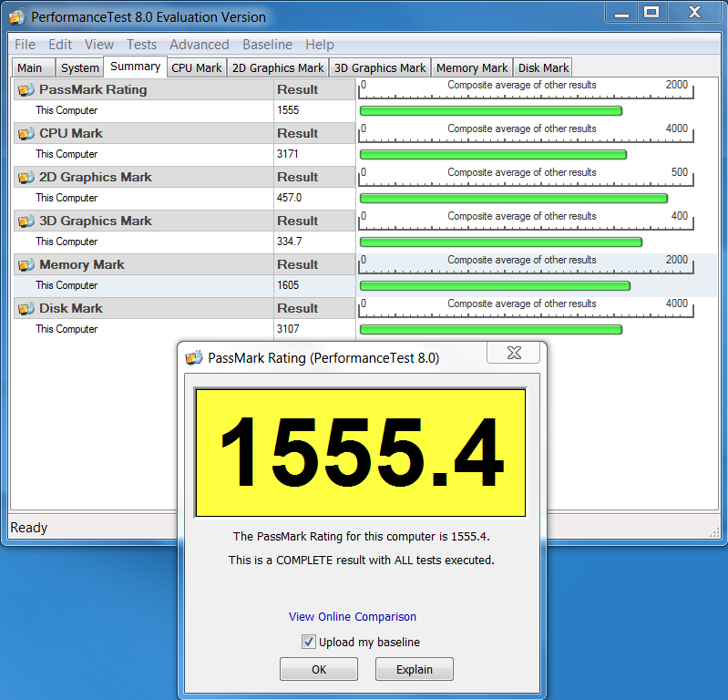Image resolution: width=728 pixels, height=700 pixels.
Task: Click the Memory Mark green result bar
Action: coord(495,285)
